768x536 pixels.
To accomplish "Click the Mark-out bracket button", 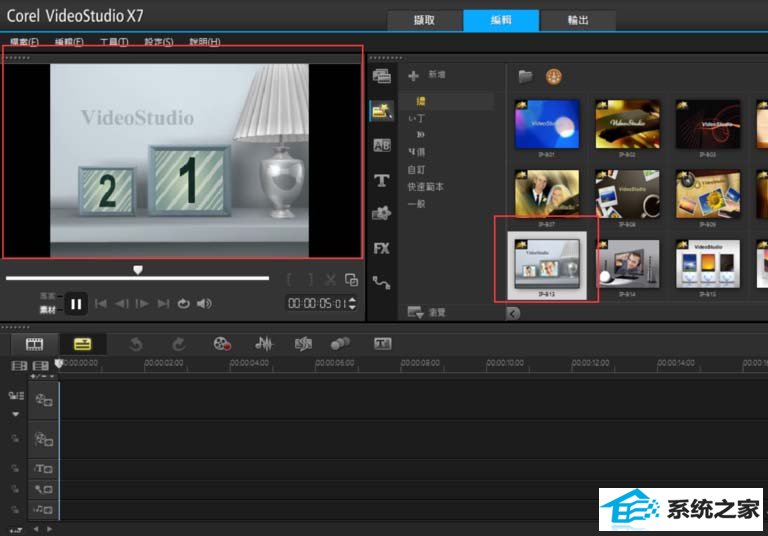I will pyautogui.click(x=311, y=280).
